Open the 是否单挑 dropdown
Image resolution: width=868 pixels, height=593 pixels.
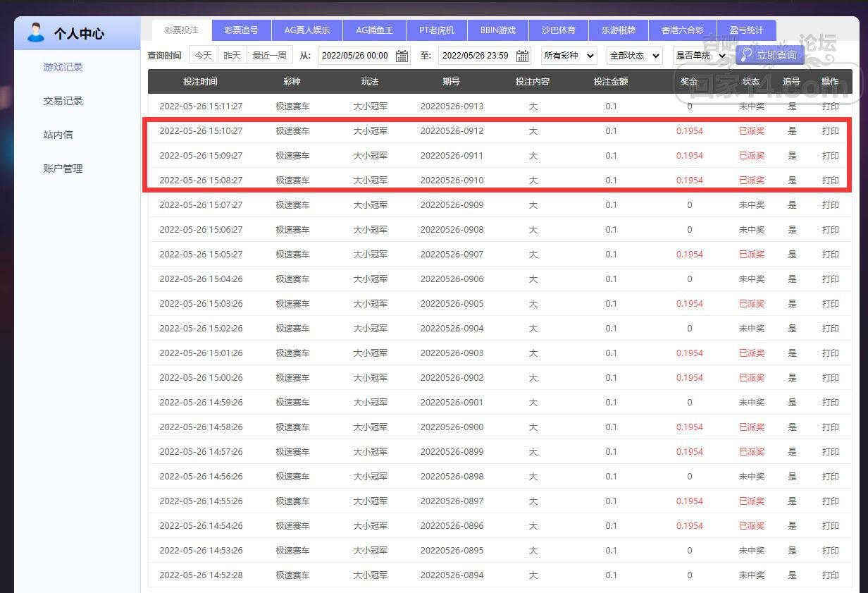700,55
